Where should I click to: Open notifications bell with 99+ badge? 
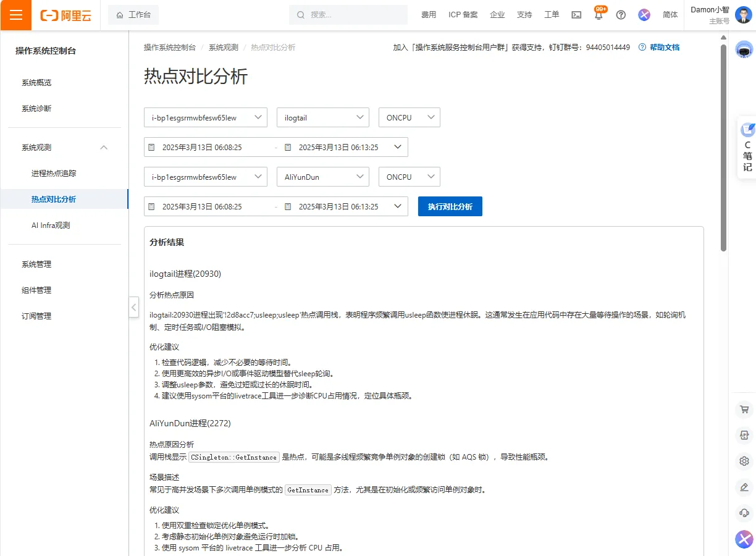(598, 14)
